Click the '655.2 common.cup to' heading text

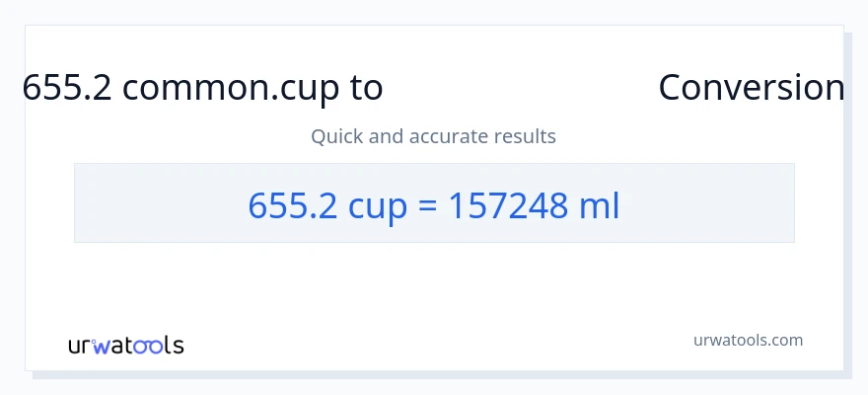[202, 88]
